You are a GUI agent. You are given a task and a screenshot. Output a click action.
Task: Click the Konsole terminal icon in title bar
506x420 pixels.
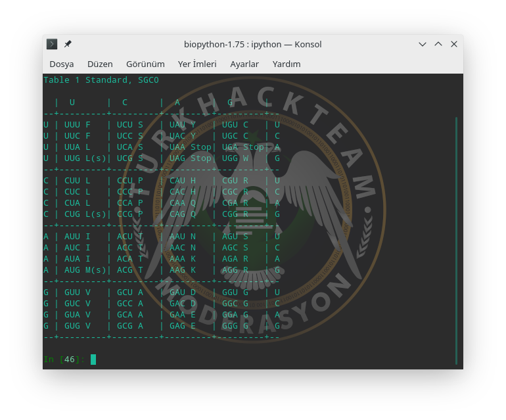coord(52,44)
